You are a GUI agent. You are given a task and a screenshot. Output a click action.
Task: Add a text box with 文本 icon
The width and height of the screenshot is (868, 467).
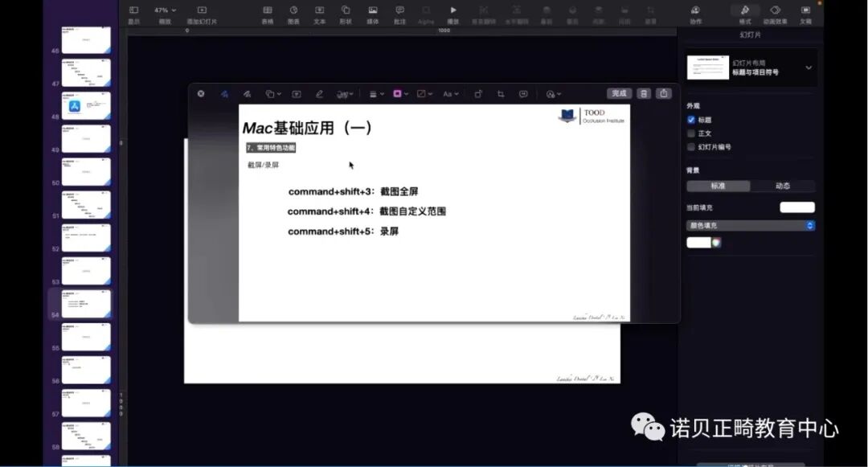(319, 10)
